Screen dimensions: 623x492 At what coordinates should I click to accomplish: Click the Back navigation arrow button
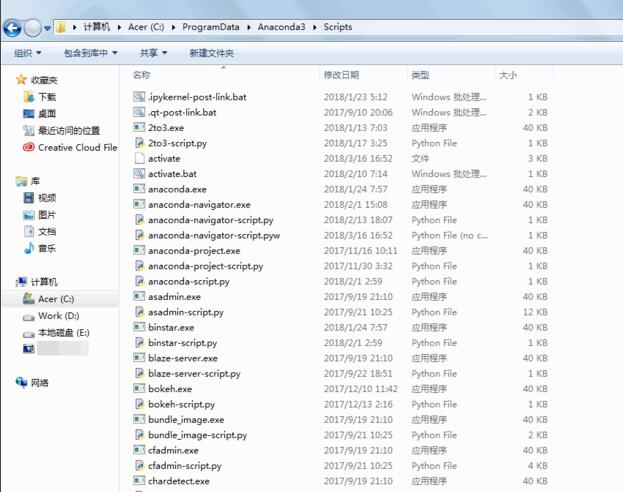pos(13,27)
